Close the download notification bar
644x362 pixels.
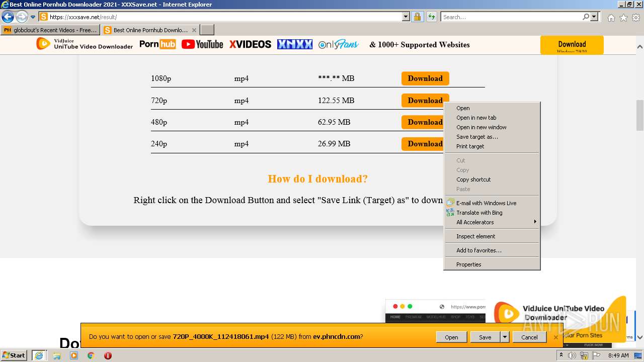(556, 337)
